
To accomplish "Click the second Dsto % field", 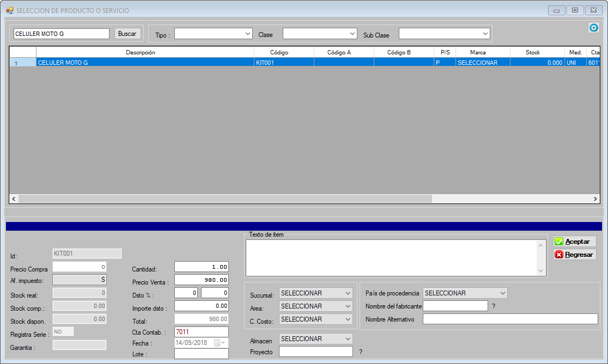I will click(x=215, y=293).
